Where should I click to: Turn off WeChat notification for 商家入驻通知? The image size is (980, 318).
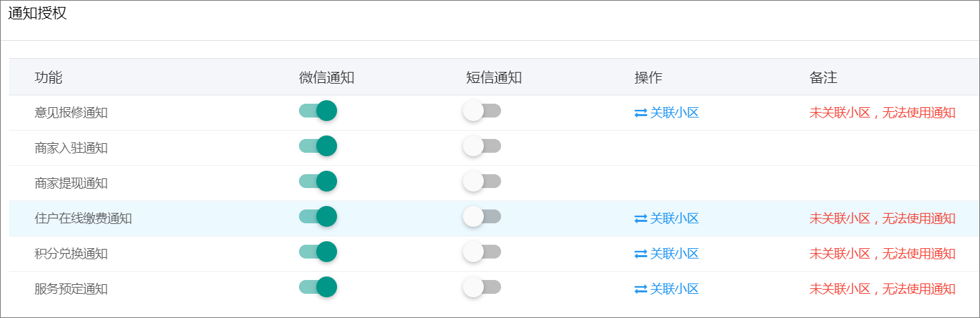pyautogui.click(x=318, y=146)
